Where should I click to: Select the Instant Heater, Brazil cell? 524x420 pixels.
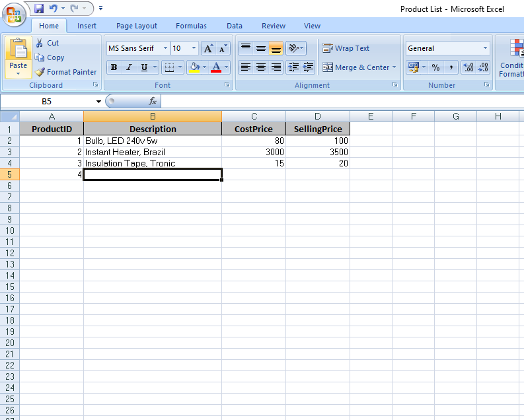[152, 152]
